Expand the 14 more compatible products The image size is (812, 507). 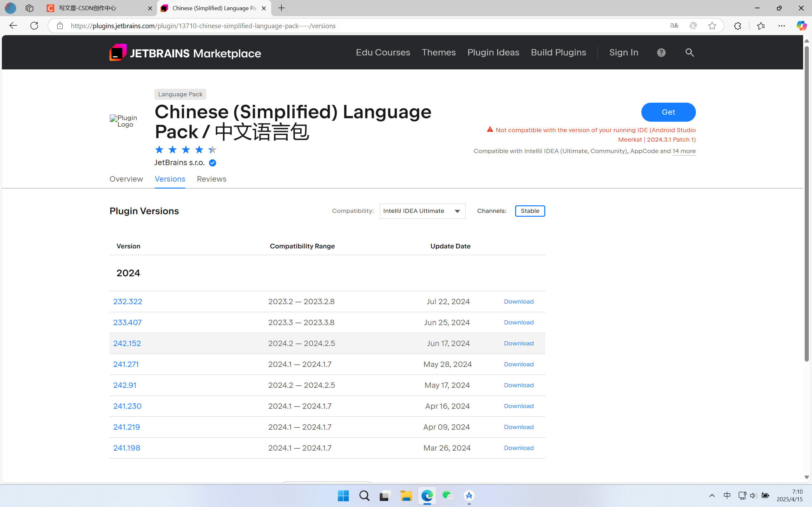pos(684,151)
